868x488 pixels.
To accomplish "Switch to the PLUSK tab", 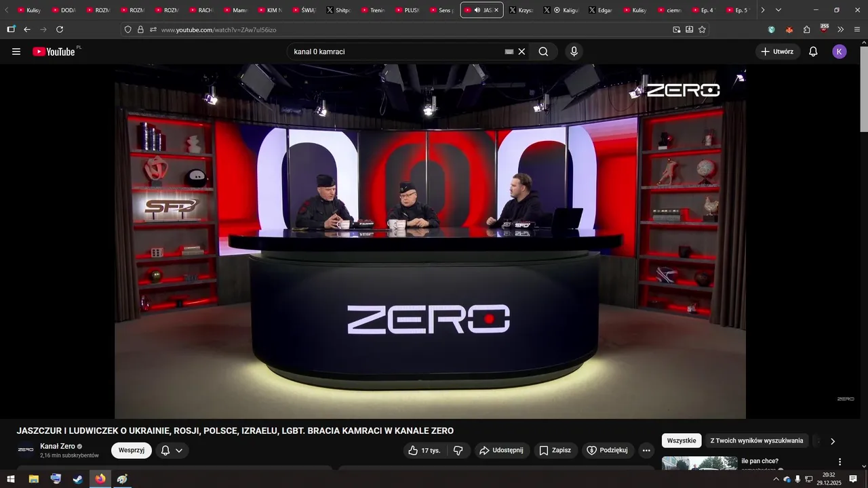I will point(408,10).
